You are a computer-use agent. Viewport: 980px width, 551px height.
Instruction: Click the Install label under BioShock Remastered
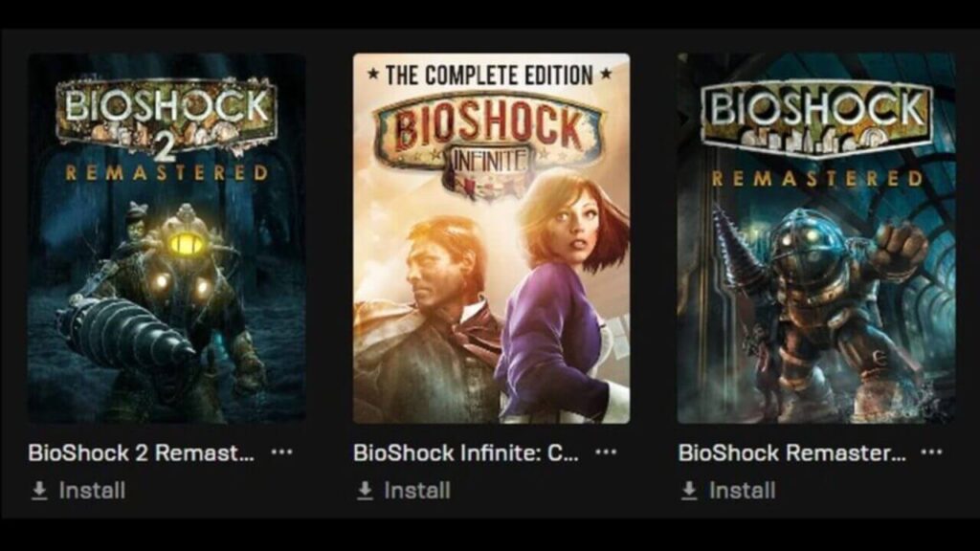point(742,491)
